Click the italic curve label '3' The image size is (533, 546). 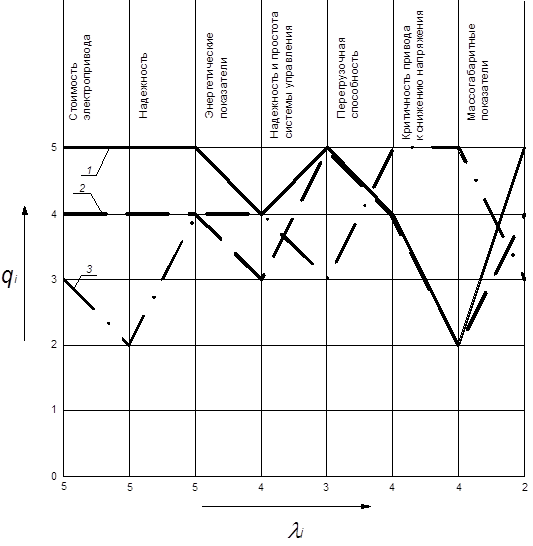coord(89,269)
